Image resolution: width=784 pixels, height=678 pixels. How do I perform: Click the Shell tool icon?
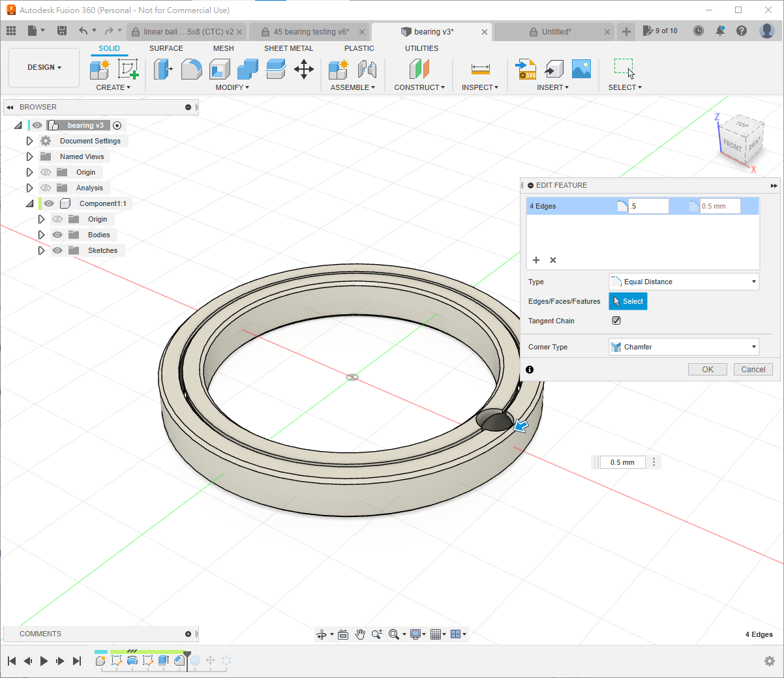220,69
